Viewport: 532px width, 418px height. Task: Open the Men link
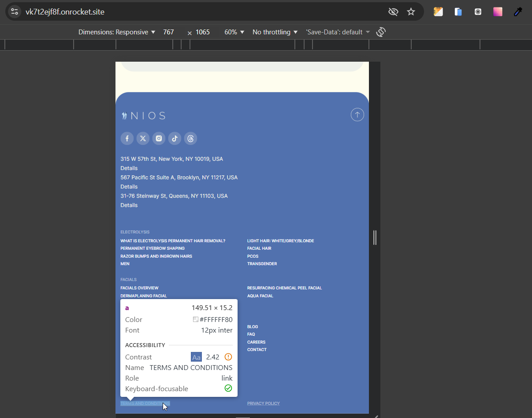tap(125, 264)
